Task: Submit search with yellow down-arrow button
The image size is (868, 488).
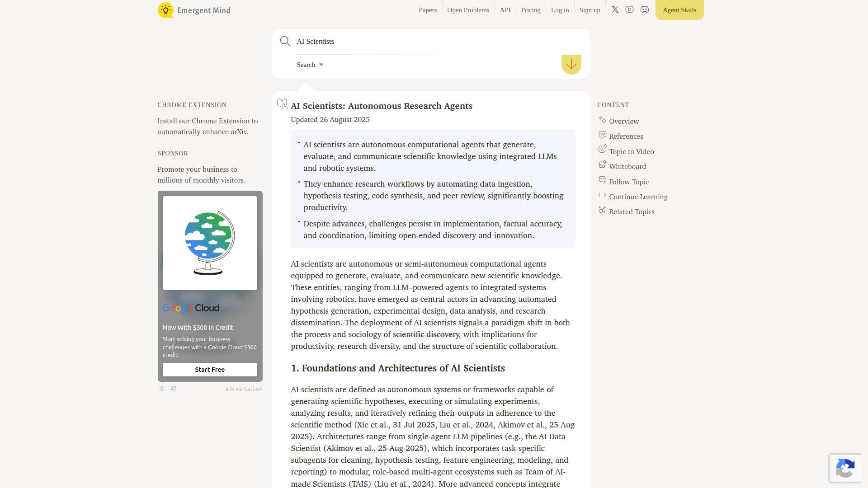Action: (x=571, y=64)
